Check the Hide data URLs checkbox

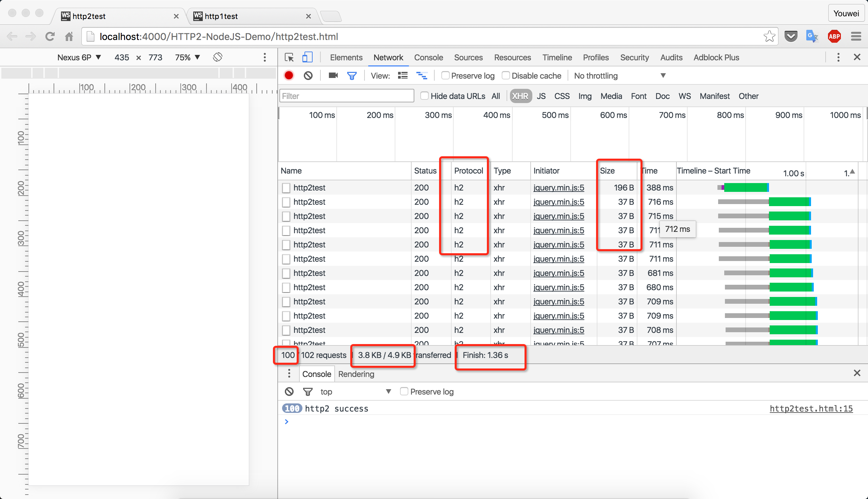click(x=425, y=96)
